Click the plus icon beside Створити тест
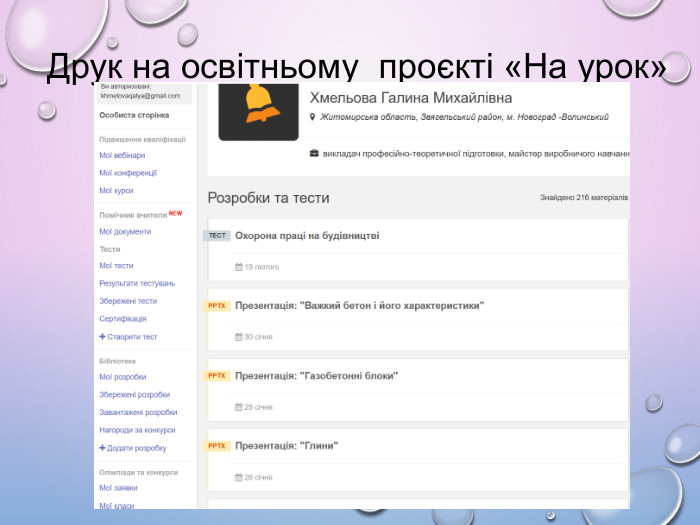Screen dimensions: 700x525 coord(102,337)
